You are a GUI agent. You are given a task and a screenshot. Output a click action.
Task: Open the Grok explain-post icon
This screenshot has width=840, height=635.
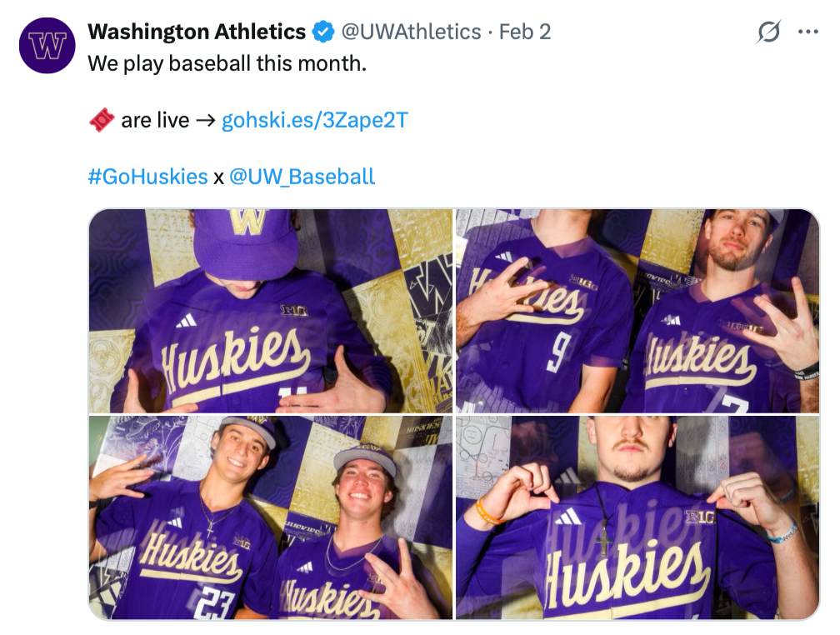(x=768, y=32)
